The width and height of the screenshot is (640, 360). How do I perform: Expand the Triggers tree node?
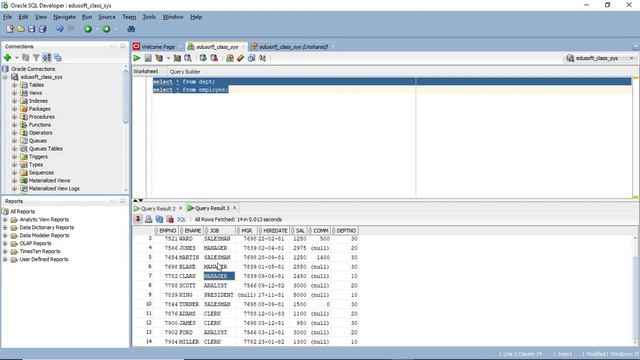(15, 157)
